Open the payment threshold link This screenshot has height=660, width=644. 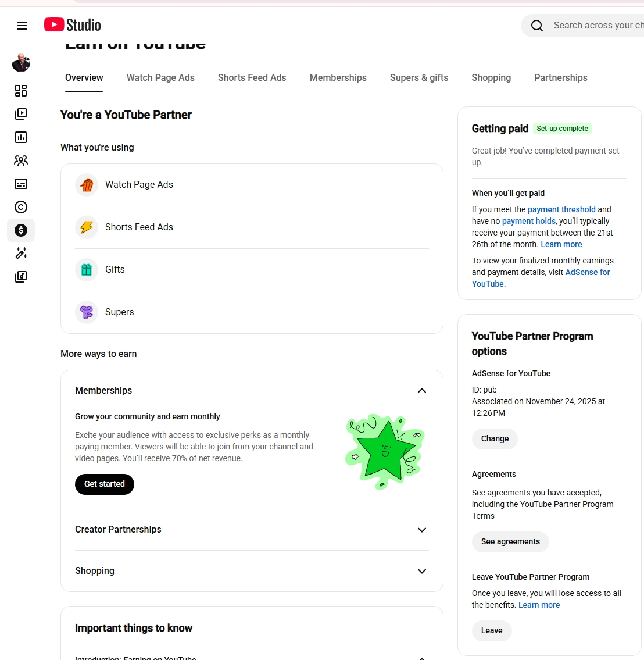(x=561, y=209)
